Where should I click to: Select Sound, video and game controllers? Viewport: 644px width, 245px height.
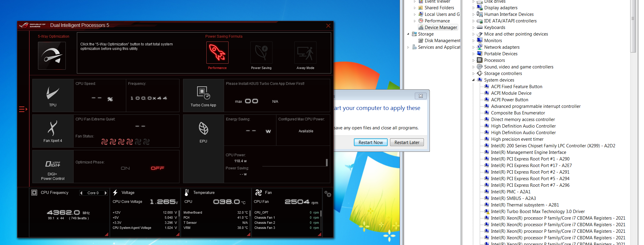tap(518, 67)
